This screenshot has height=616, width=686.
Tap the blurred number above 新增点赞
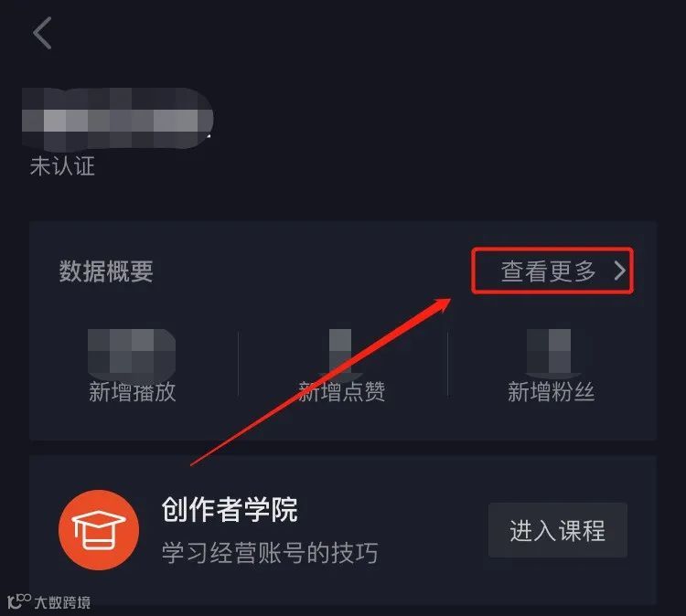pyautogui.click(x=340, y=354)
